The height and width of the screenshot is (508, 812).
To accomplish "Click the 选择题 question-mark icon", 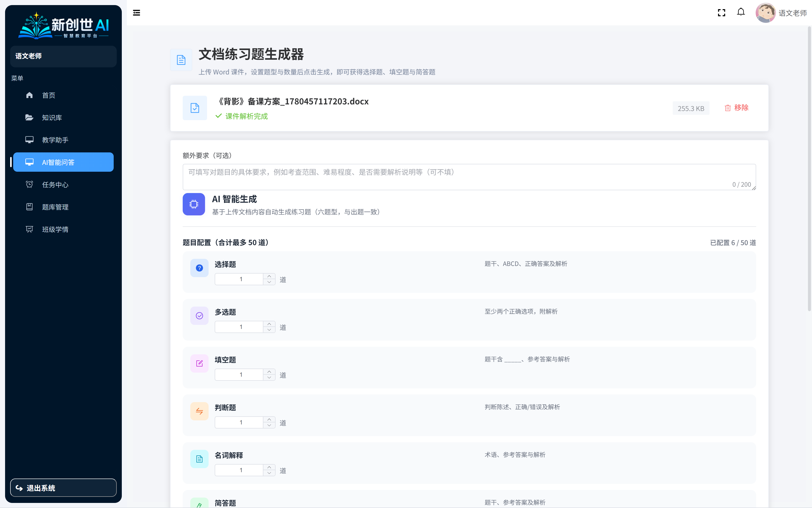I will click(199, 268).
